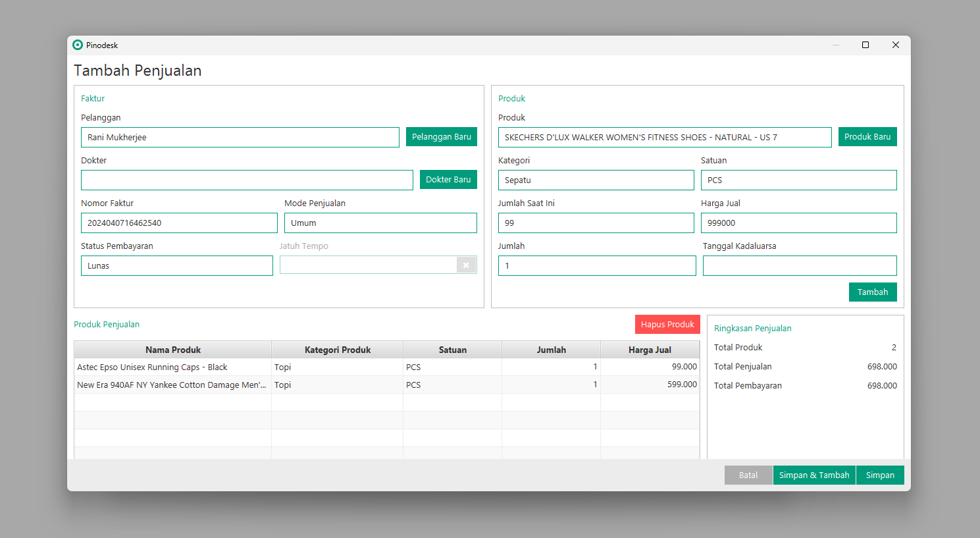
Task: Click the Jumlah quantity input field
Action: [x=596, y=266]
